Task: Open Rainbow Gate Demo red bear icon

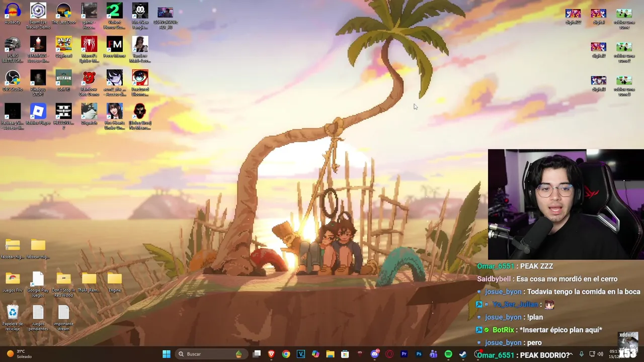Action: [x=89, y=83]
